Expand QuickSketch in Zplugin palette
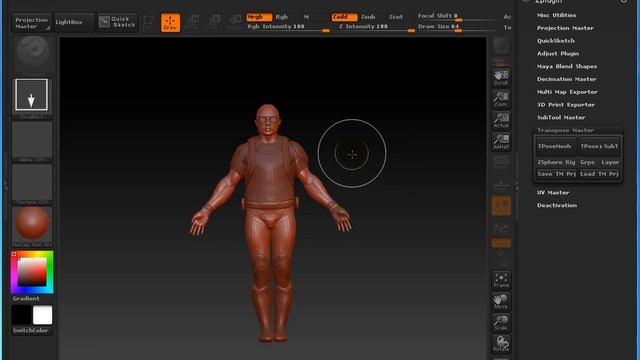 [556, 41]
